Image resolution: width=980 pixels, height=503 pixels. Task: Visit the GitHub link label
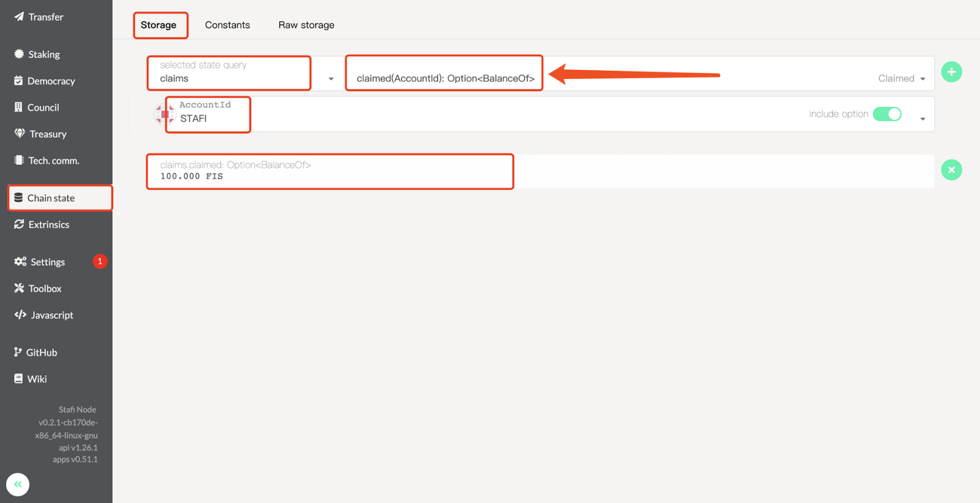(42, 352)
